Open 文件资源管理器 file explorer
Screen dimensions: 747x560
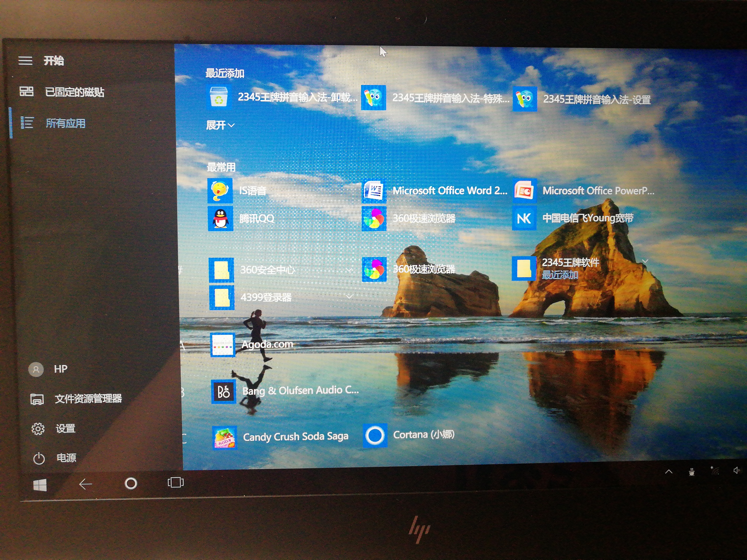tap(76, 399)
